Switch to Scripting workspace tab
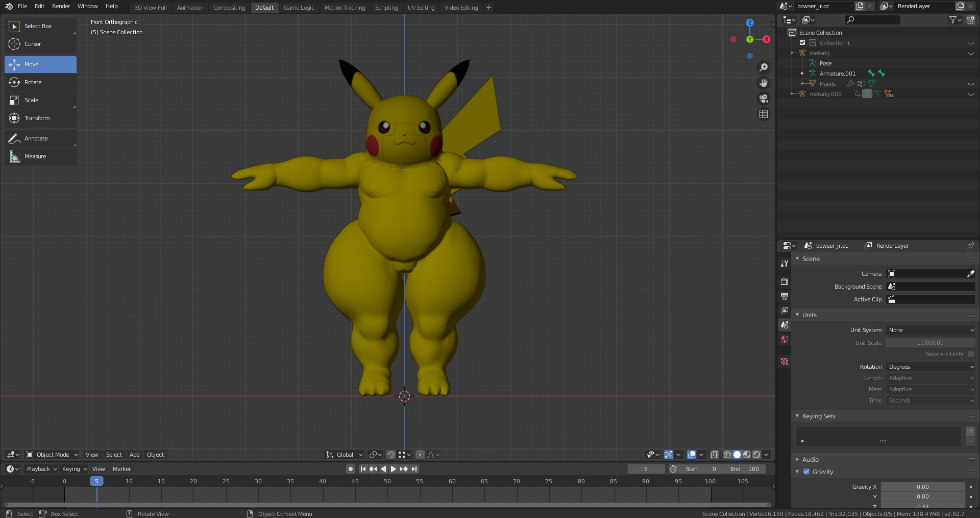This screenshot has width=980, height=518. pyautogui.click(x=386, y=8)
